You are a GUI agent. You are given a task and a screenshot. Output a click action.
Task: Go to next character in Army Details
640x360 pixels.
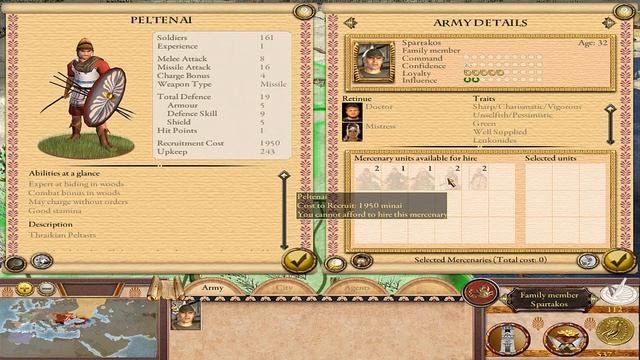pyautogui.click(x=608, y=23)
